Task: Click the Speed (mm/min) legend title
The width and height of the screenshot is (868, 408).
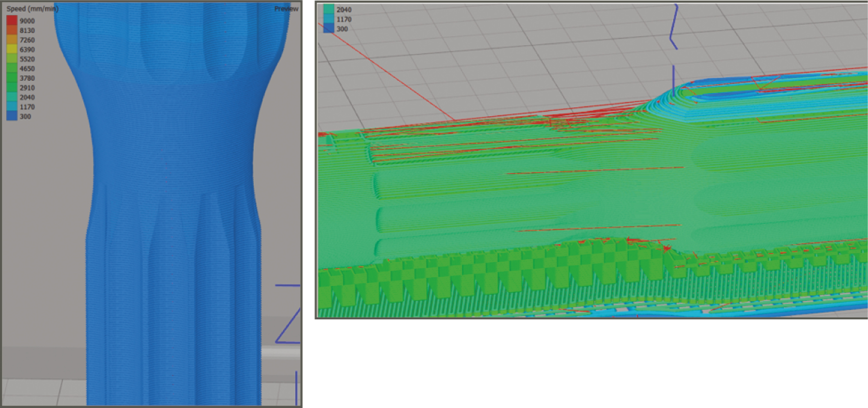Action: click(x=32, y=9)
